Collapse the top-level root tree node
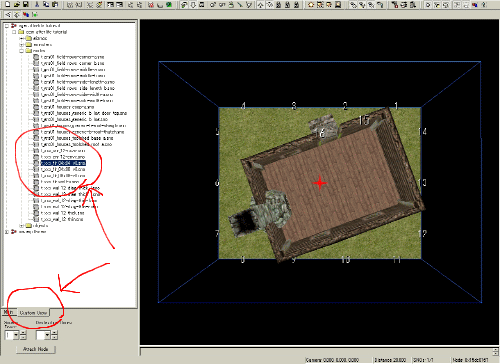The height and width of the screenshot is (364, 500). [x=6, y=26]
